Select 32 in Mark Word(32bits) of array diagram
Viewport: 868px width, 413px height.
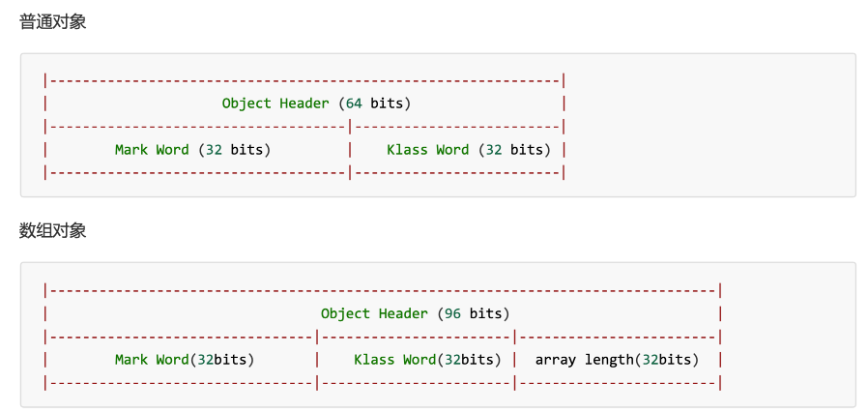tap(205, 360)
